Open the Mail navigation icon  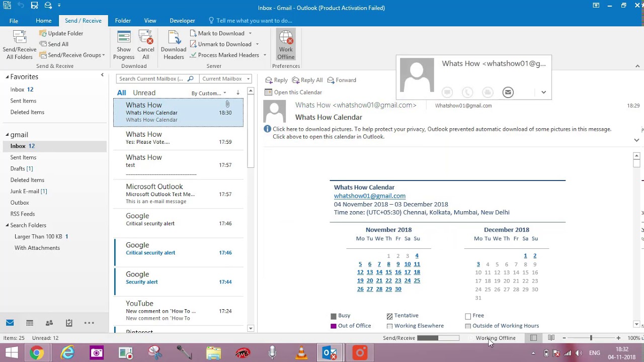tap(10, 323)
